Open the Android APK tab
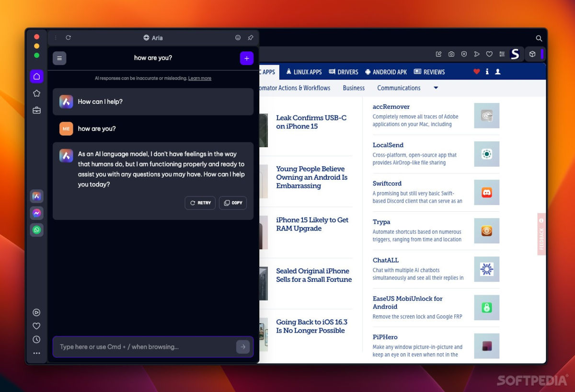The image size is (575, 392). point(386,72)
